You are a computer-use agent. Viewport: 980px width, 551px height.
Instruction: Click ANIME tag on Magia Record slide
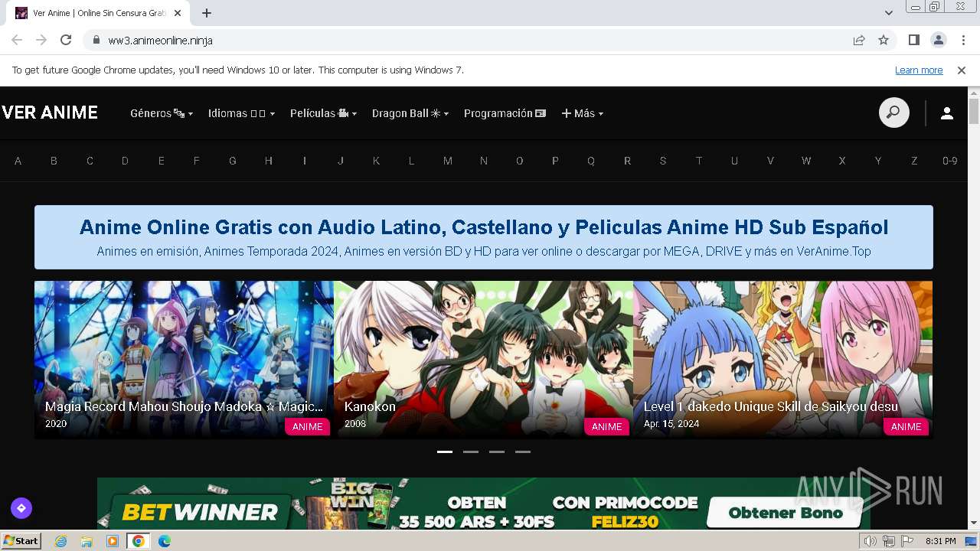[307, 426]
